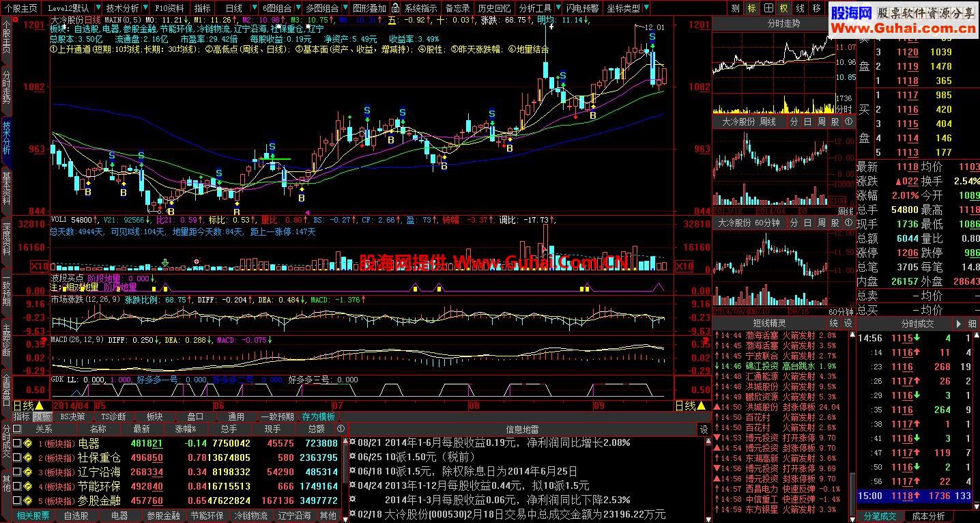Image resolution: width=980 pixels, height=523 pixels.
Task: Check the box for 节能环保 row
Action: click(x=17, y=487)
